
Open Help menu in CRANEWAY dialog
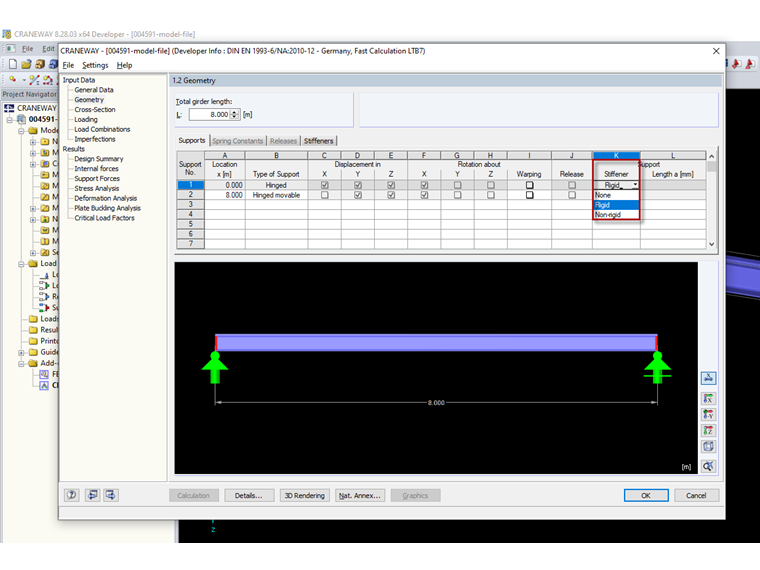(124, 65)
